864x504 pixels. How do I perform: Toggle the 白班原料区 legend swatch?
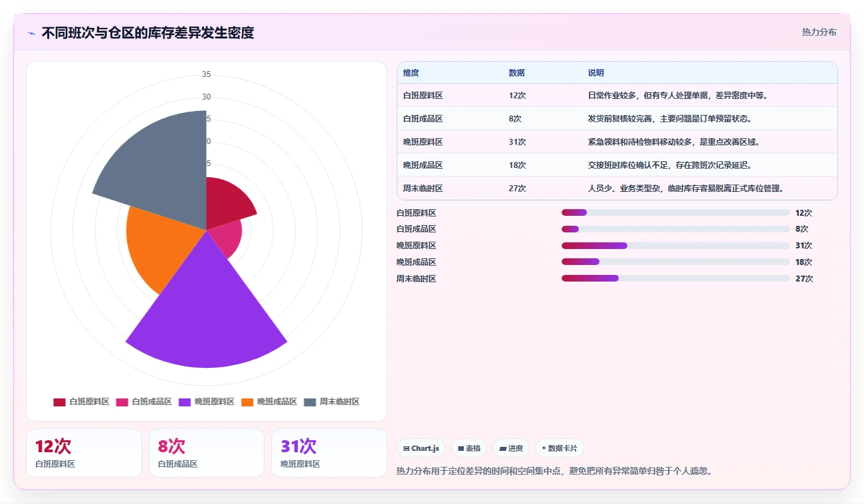click(x=59, y=402)
